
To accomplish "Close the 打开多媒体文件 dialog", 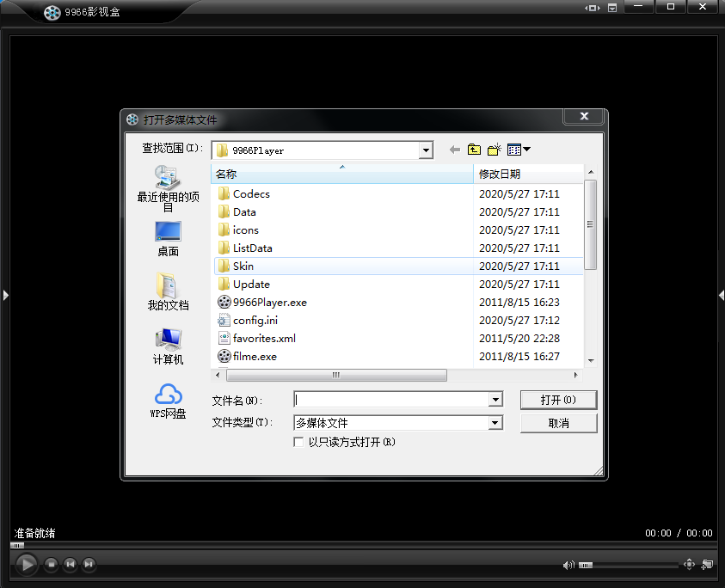I will pyautogui.click(x=584, y=117).
